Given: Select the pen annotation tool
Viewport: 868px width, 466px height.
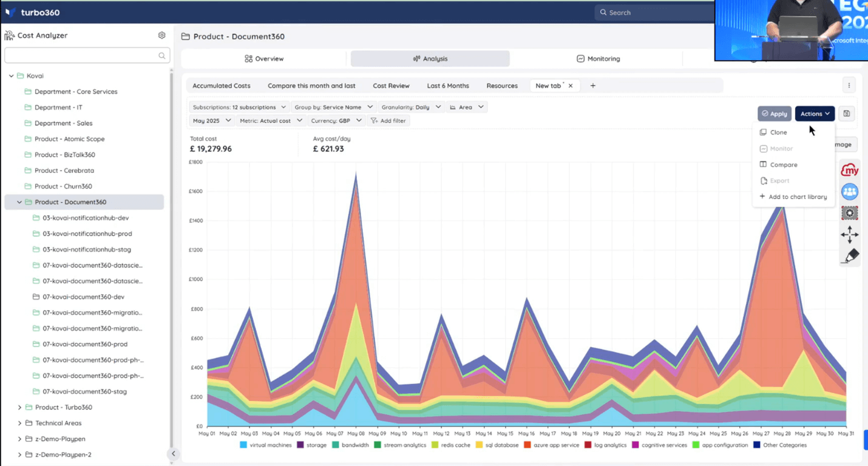Looking at the screenshot, I should (850, 256).
